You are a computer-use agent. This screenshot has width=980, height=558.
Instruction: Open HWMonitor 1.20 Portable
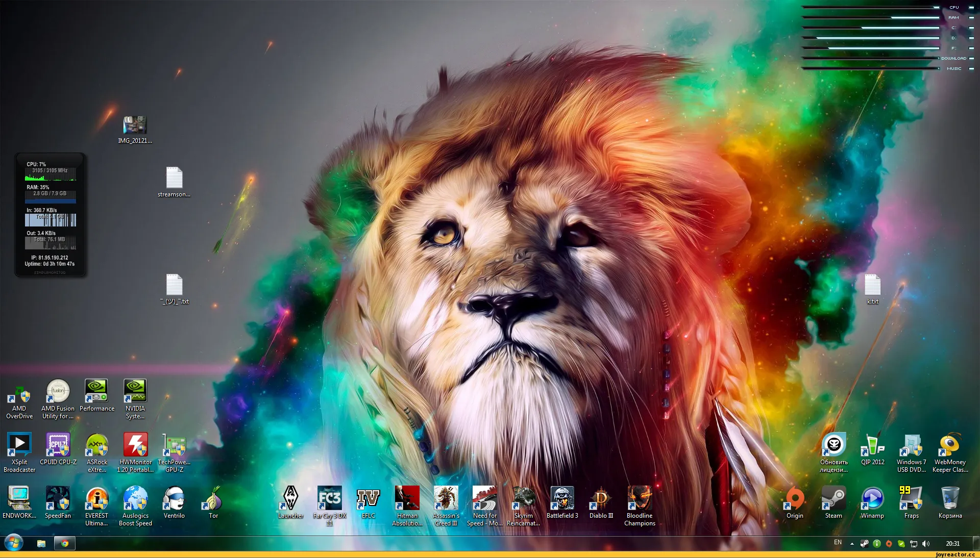(135, 452)
